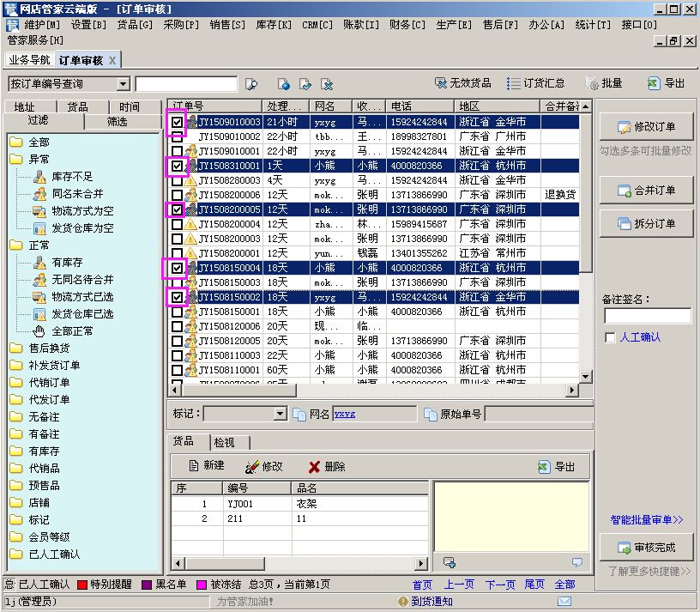Switch to 筛选 tab
This screenshot has height=612, width=700.
pyautogui.click(x=118, y=121)
